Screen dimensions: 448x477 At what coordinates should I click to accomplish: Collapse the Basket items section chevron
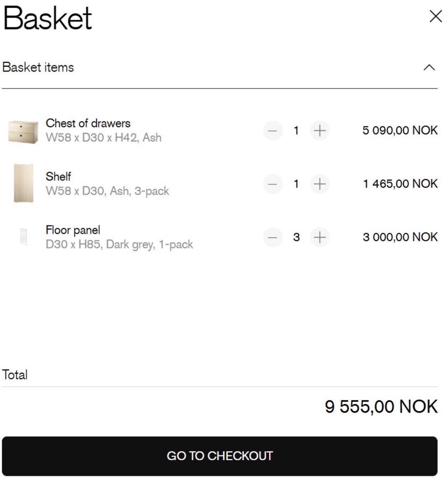coord(429,68)
